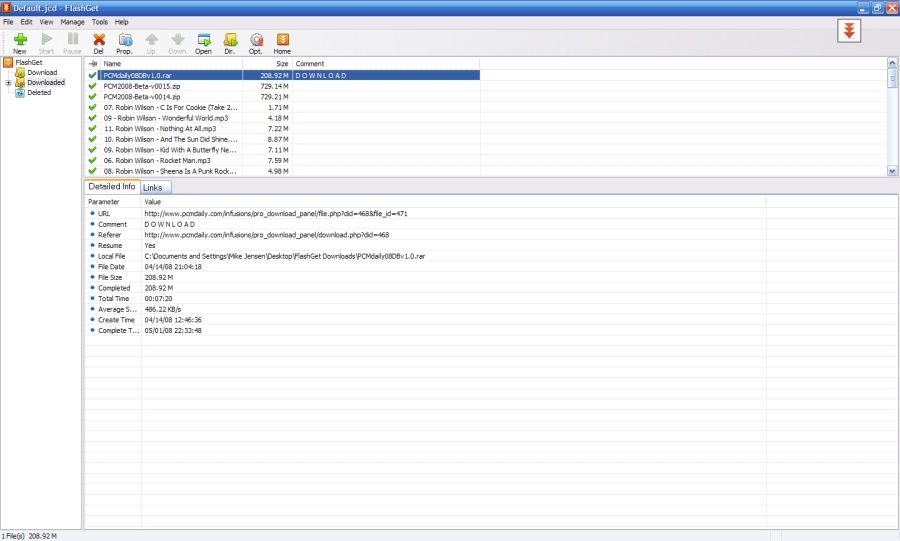Select the Download folder in tree
Image resolution: width=900 pixels, height=541 pixels.
tap(42, 73)
